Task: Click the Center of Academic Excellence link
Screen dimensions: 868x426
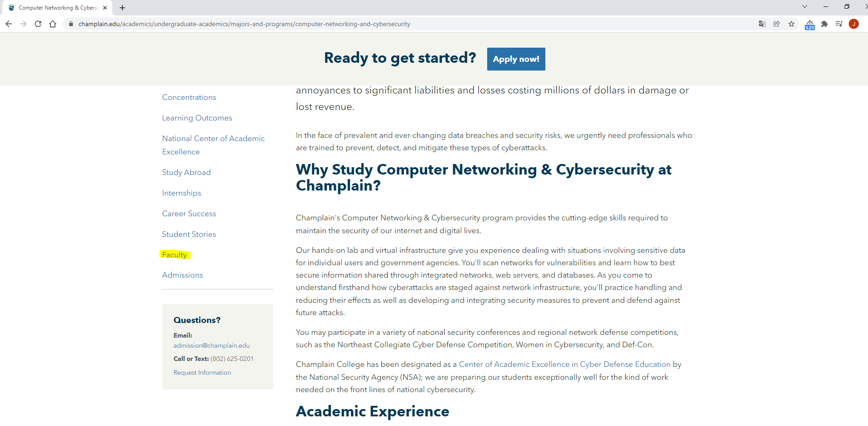Action: [x=565, y=365]
